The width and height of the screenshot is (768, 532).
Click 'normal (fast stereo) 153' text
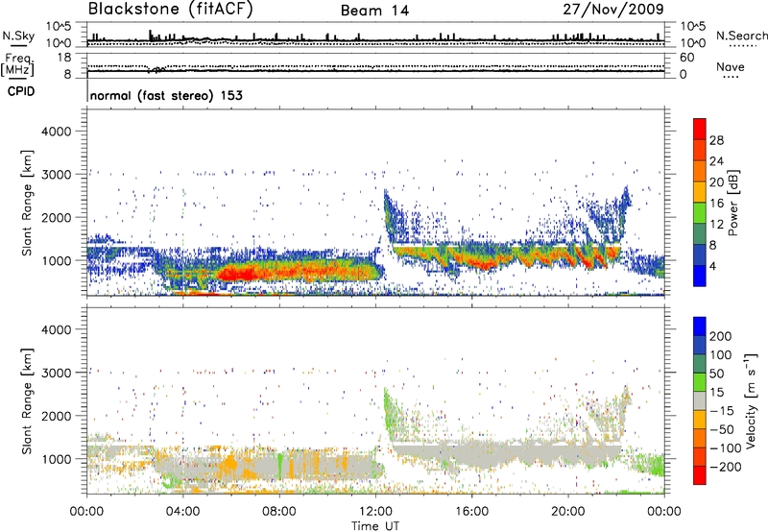pyautogui.click(x=166, y=95)
